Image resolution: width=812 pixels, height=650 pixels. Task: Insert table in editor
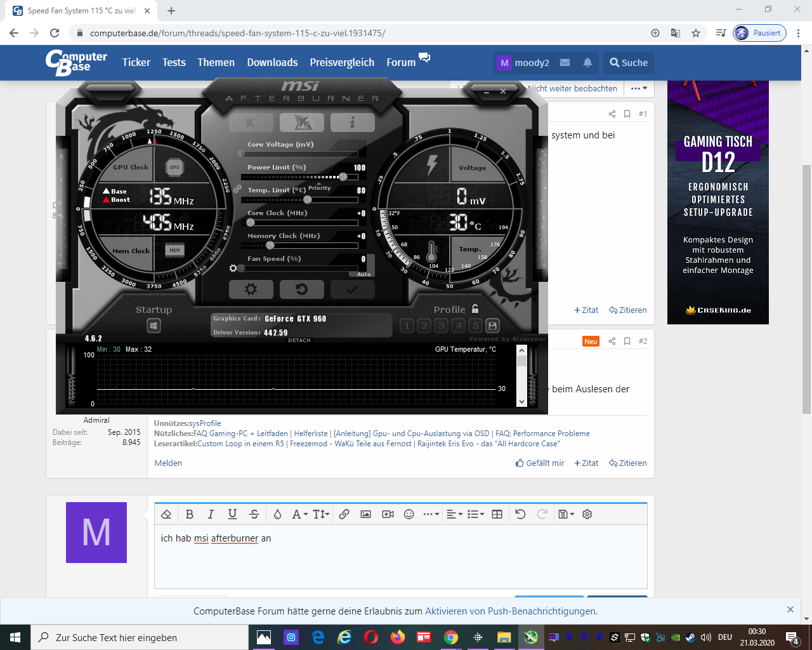(x=497, y=514)
